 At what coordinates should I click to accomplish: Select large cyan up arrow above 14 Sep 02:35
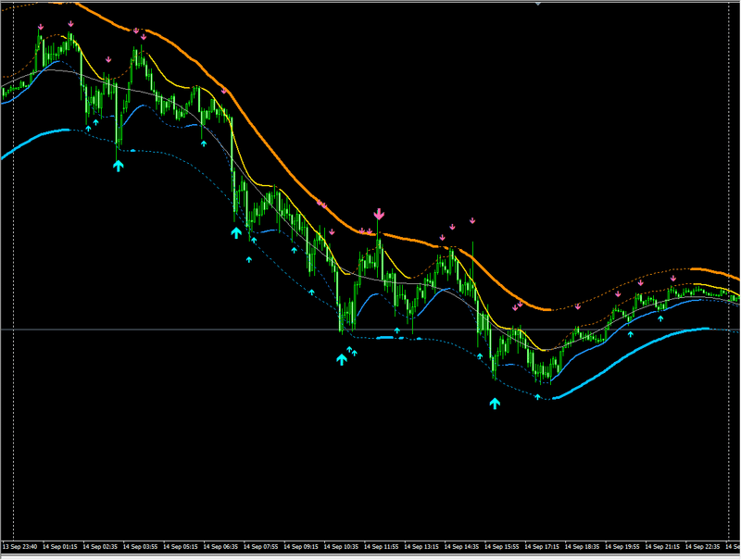[119, 166]
